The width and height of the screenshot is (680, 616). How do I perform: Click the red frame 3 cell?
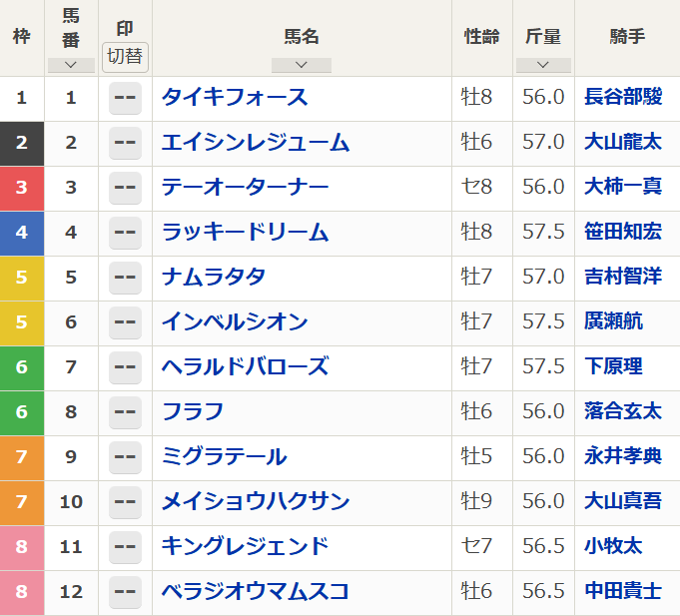pos(22,188)
